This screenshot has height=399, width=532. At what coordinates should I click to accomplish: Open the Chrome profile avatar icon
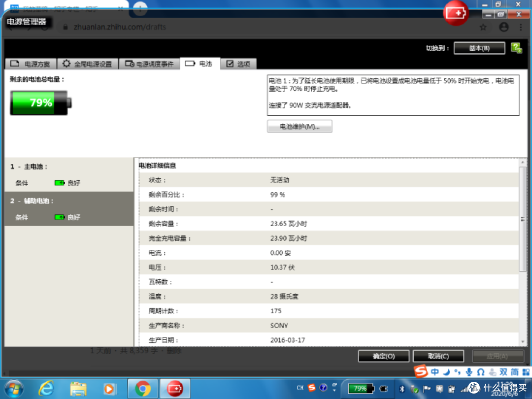coord(504,27)
